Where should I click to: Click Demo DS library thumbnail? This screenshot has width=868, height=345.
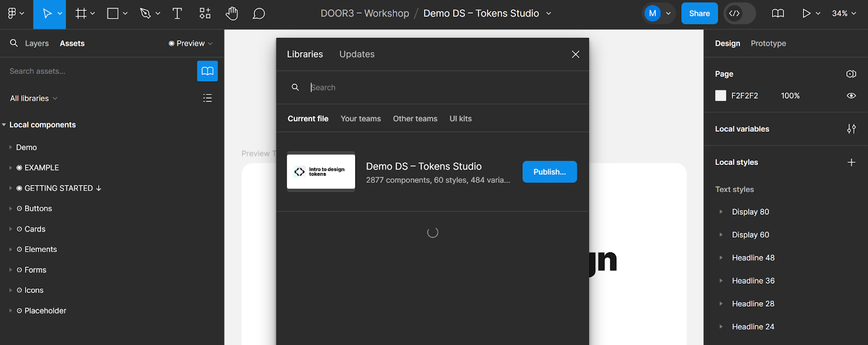[x=321, y=171]
